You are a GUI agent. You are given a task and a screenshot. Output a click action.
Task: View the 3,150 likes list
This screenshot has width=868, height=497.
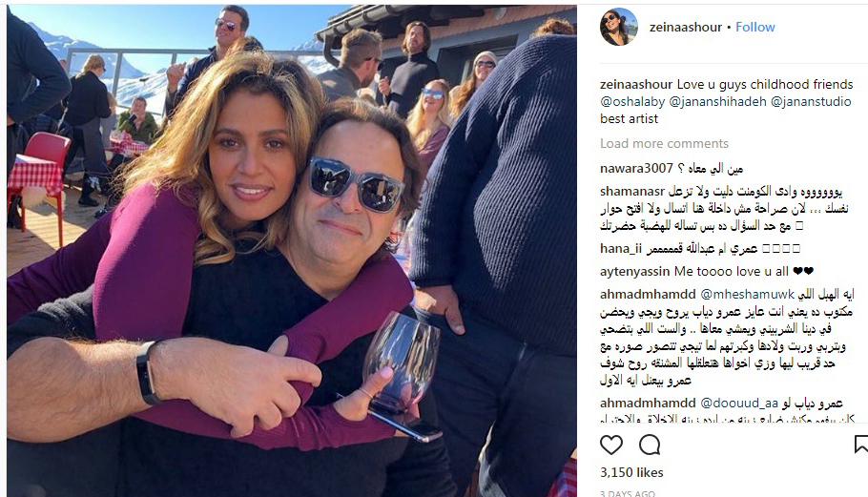point(631,472)
